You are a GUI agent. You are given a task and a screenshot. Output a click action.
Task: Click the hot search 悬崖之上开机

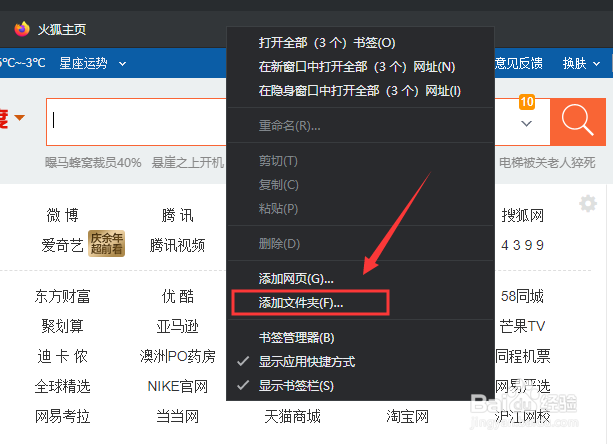(188, 162)
